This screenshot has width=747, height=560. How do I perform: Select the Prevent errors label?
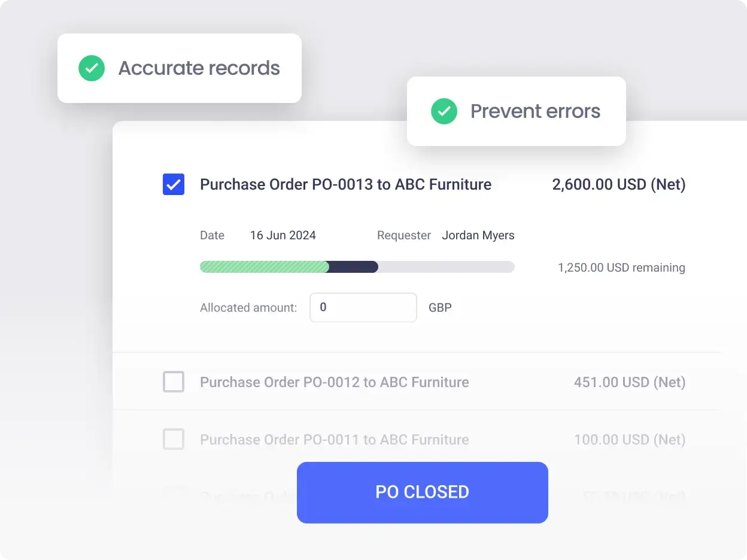(535, 111)
